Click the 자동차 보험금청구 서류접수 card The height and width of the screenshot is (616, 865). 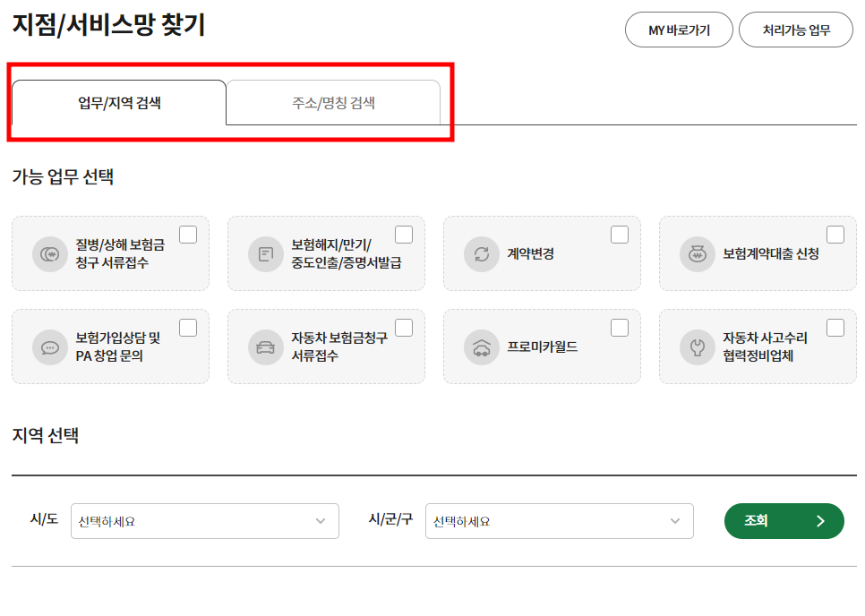[x=326, y=346]
